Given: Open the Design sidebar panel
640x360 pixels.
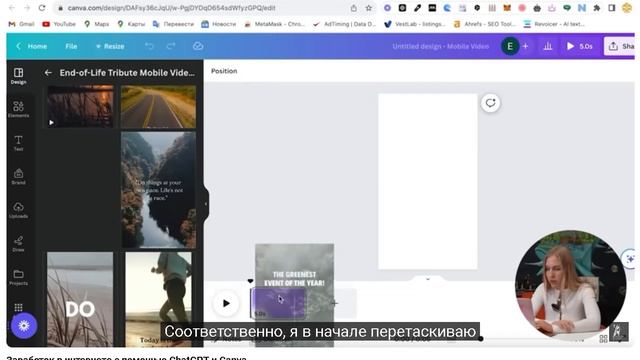Looking at the screenshot, I should pos(18,76).
